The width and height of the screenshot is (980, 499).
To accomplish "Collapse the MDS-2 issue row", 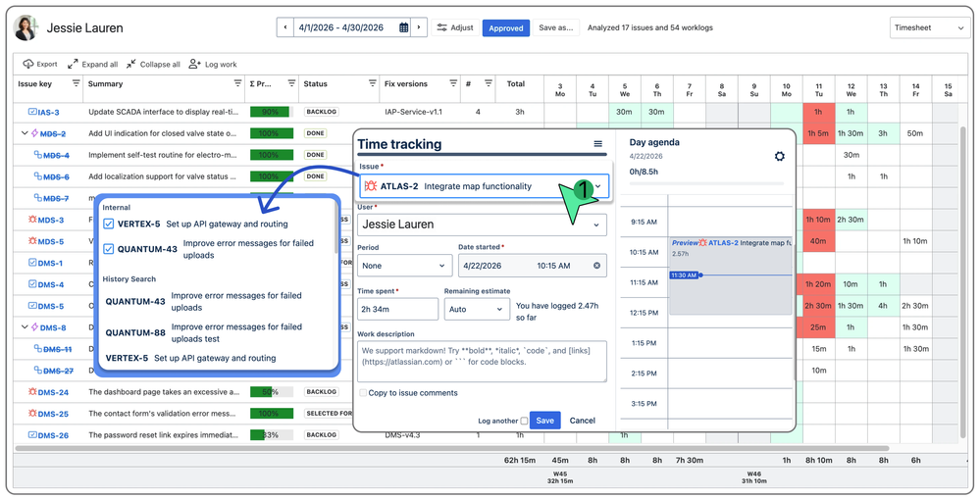I will click(x=25, y=133).
